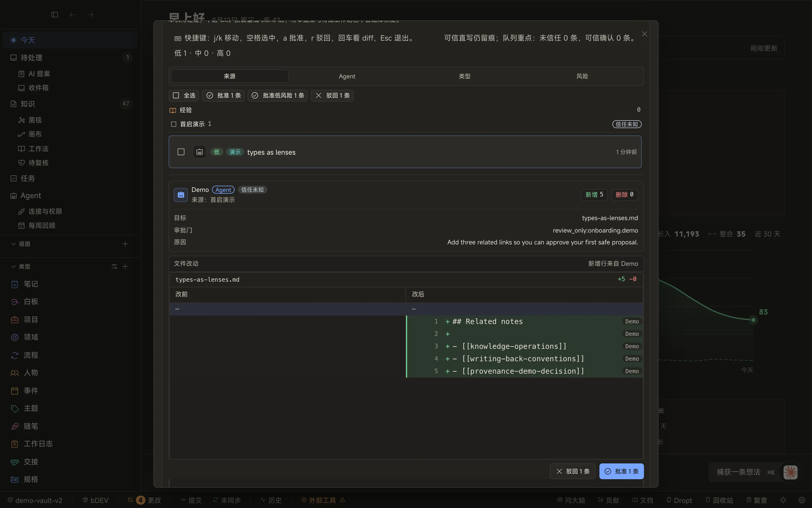Screen dimensions: 812x508
Task: Collapse the 类型 section
Action: [x=21, y=266]
